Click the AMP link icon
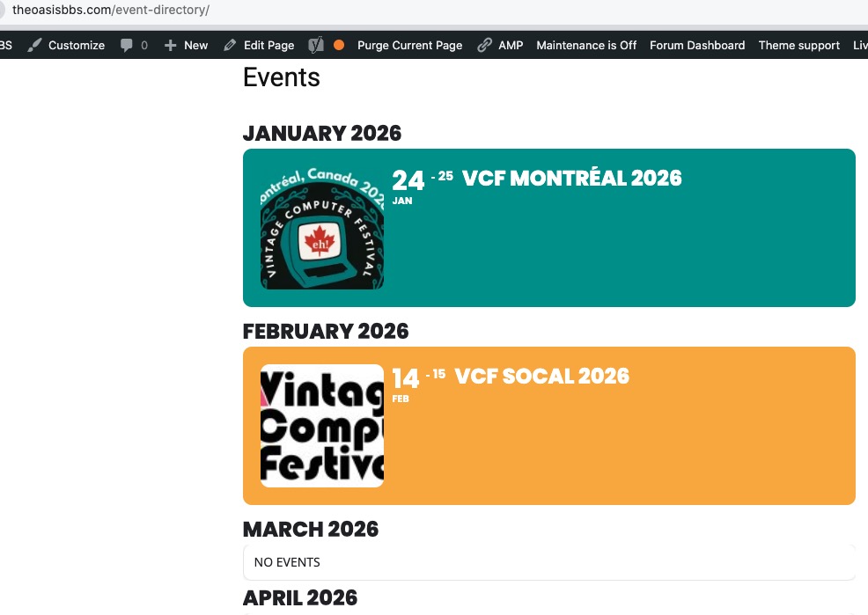 484,46
